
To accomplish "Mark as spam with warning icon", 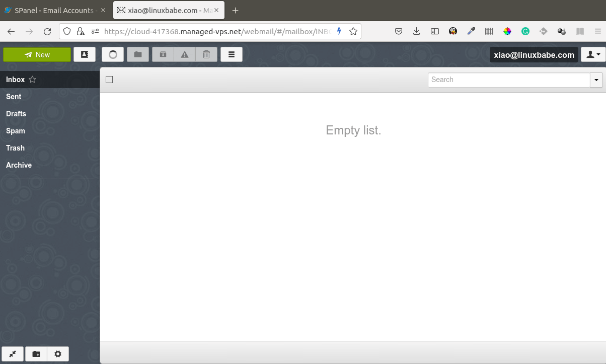I will (185, 54).
